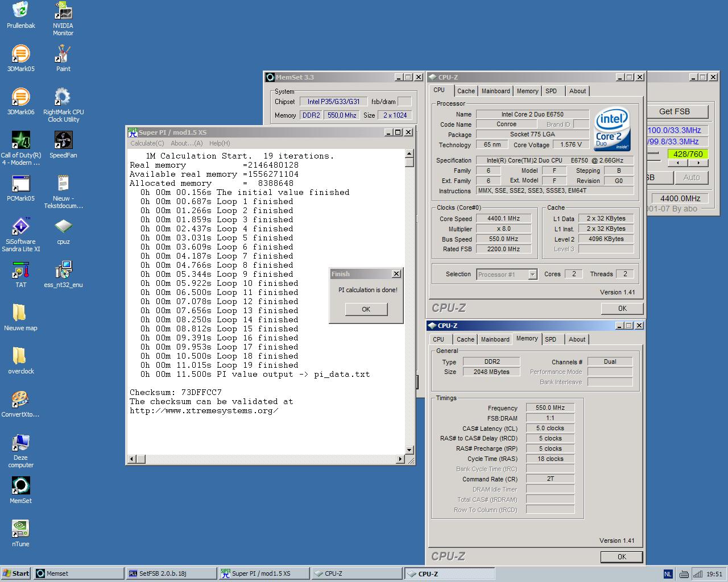Open the SpeedFan desktop icon
Screen dimensions: 728x582
[x=63, y=145]
